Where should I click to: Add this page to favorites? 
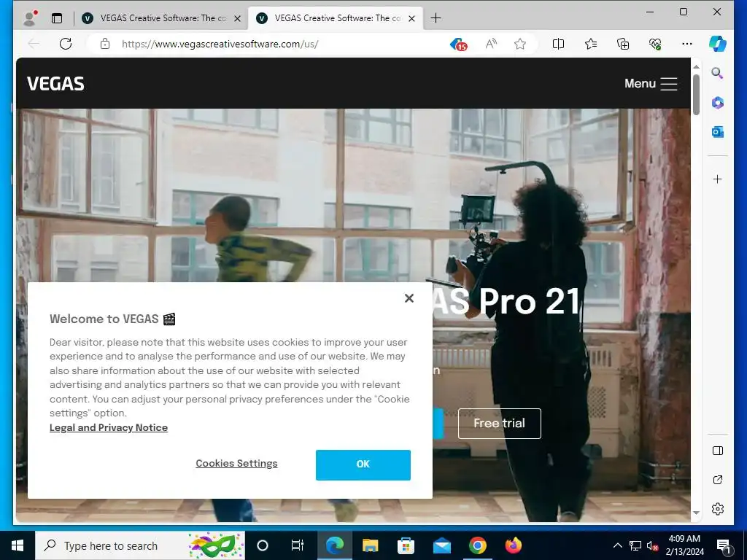point(519,44)
